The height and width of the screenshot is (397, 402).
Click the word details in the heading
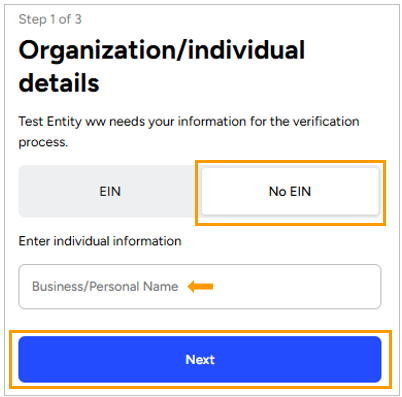click(59, 83)
